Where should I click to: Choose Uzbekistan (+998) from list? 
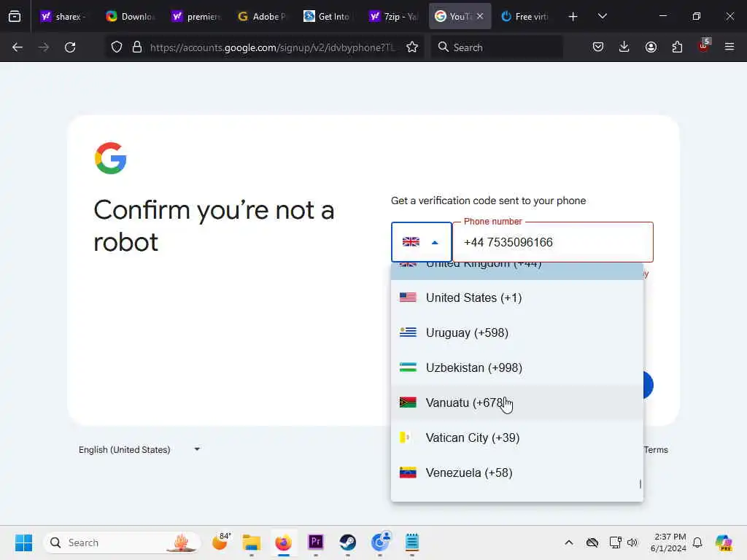[517, 367]
